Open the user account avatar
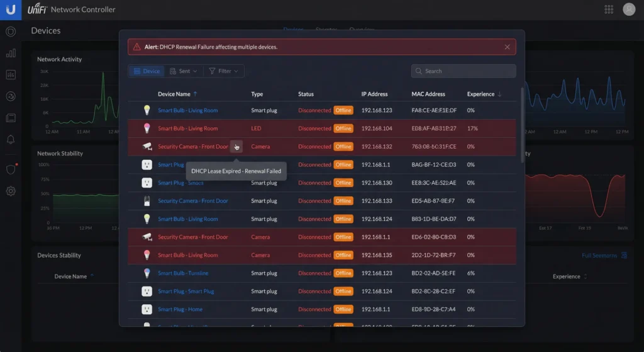 629,9
